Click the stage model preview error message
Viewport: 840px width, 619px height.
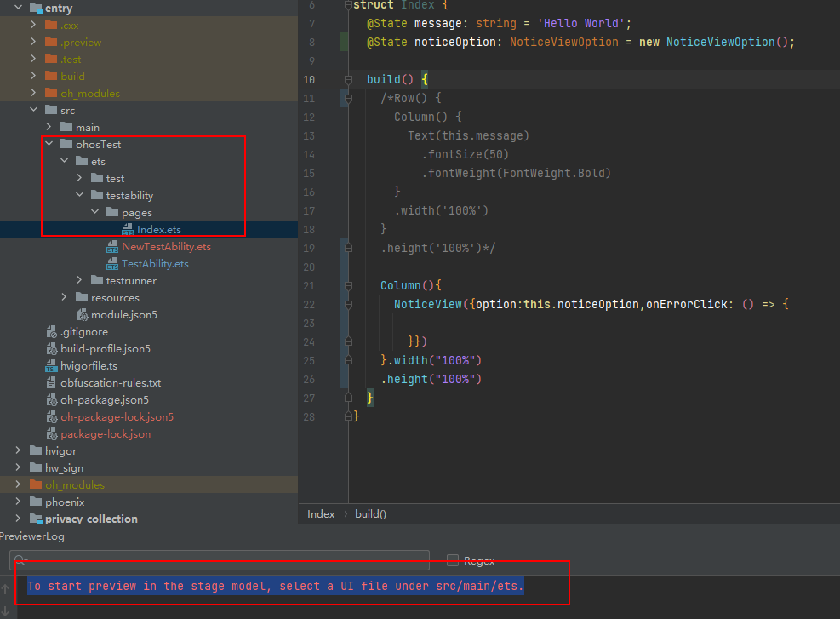pos(276,587)
